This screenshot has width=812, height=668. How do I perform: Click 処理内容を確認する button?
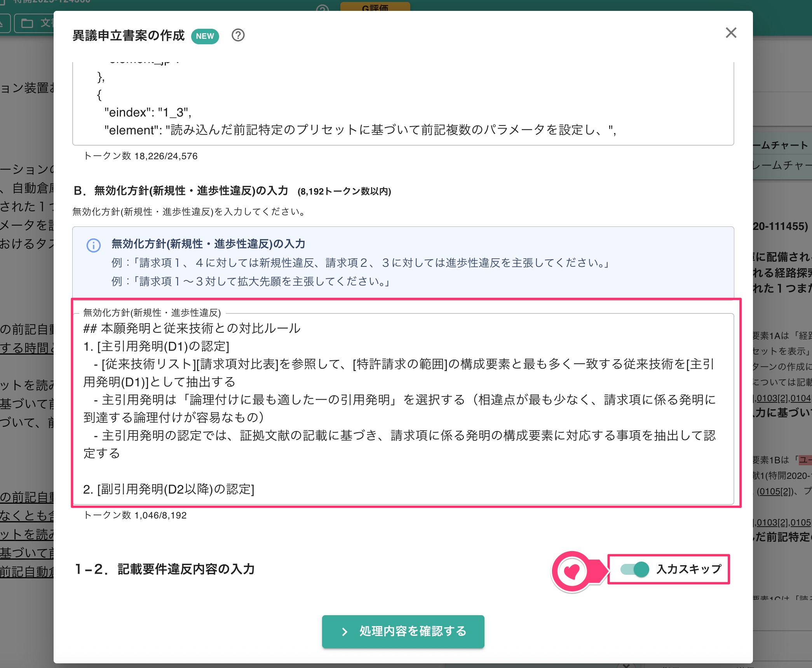coord(403,631)
